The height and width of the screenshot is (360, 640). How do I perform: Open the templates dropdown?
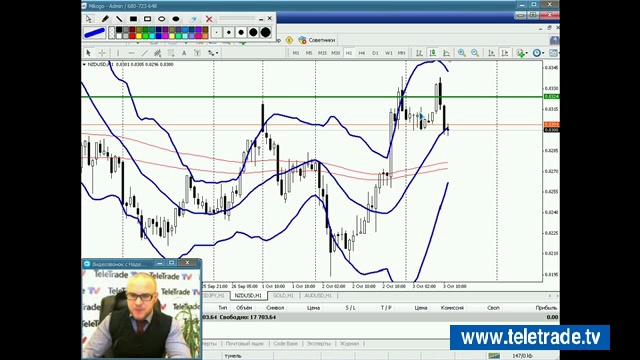[554, 53]
